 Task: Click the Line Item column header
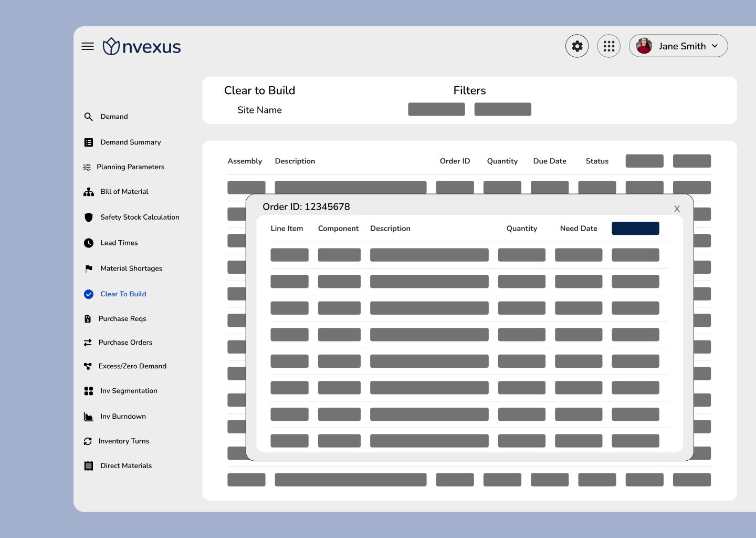tap(287, 229)
